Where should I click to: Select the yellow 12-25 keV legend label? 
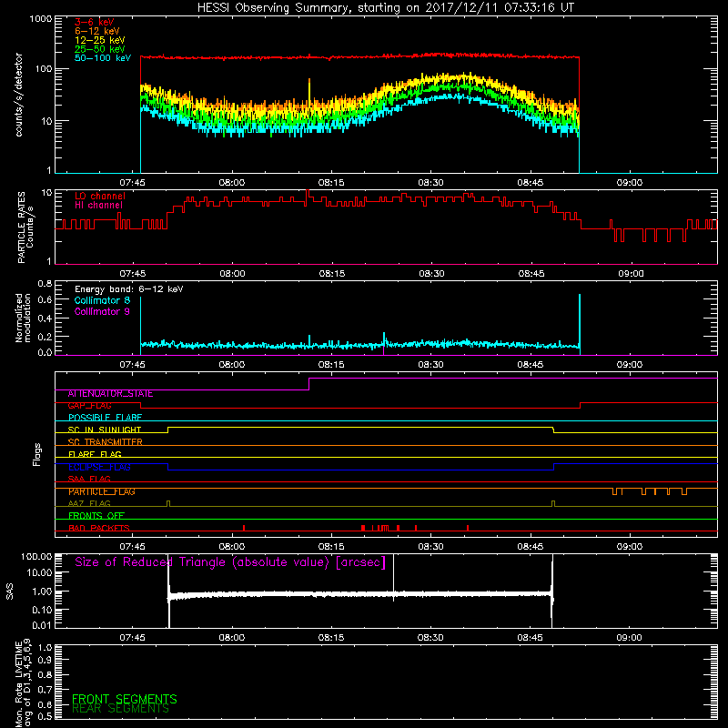(100, 40)
